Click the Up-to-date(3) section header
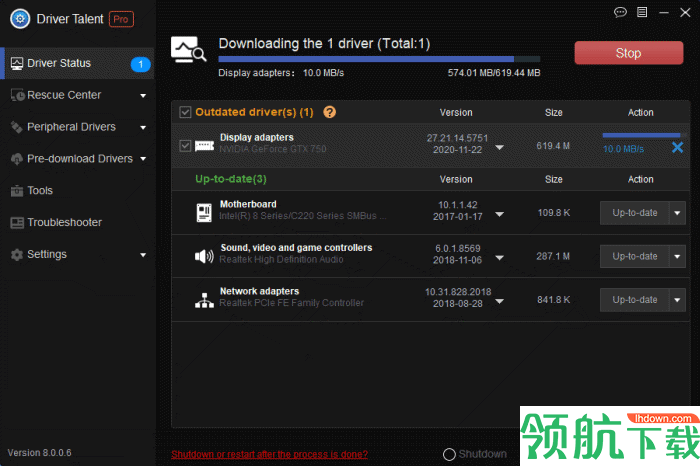Image resolution: width=700 pixels, height=466 pixels. (x=231, y=179)
